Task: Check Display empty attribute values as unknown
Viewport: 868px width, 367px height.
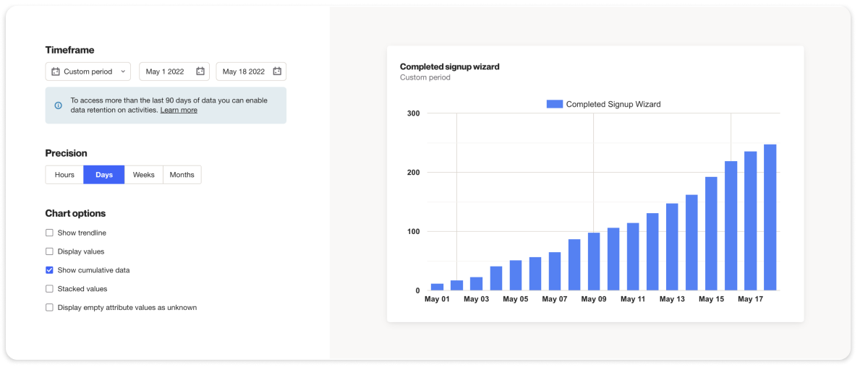Action: tap(49, 308)
